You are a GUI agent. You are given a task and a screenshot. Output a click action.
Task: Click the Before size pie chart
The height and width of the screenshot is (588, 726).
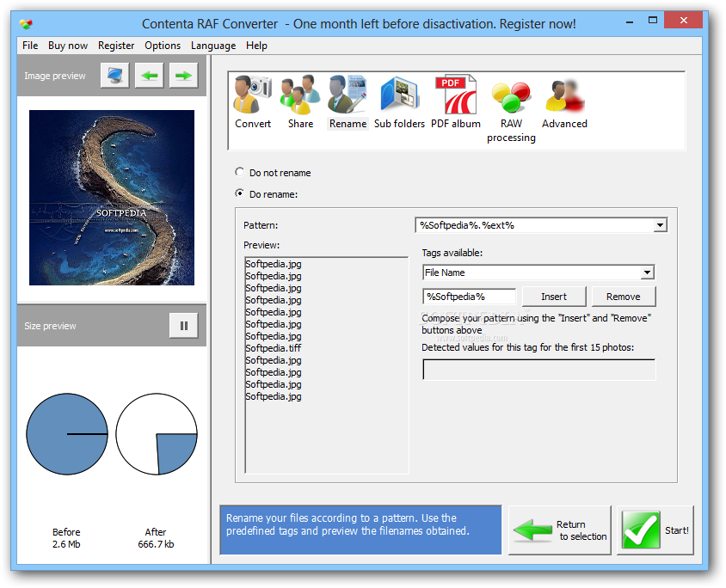pos(67,434)
